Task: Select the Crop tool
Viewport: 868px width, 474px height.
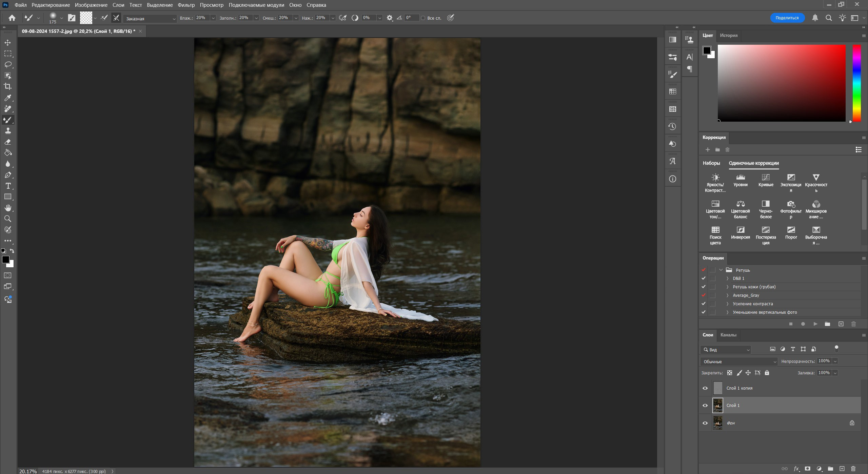Action: pyautogui.click(x=8, y=86)
